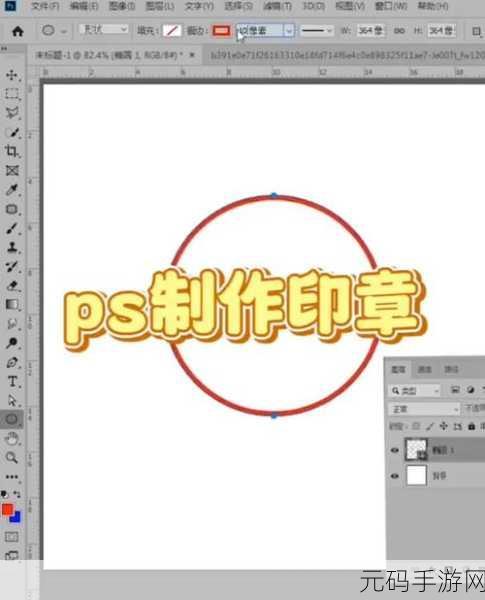Image resolution: width=485 pixels, height=600 pixels.
Task: Open the fill color swatch in options bar
Action: (171, 31)
